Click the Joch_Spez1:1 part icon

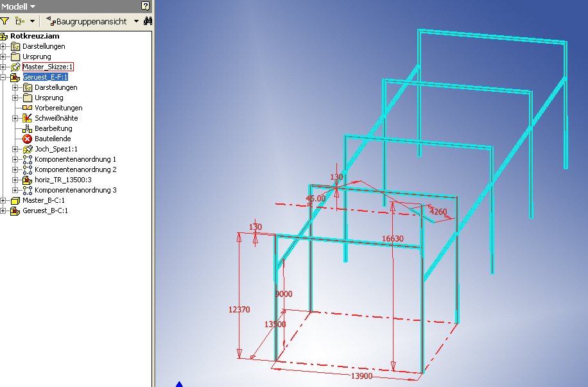click(28, 150)
